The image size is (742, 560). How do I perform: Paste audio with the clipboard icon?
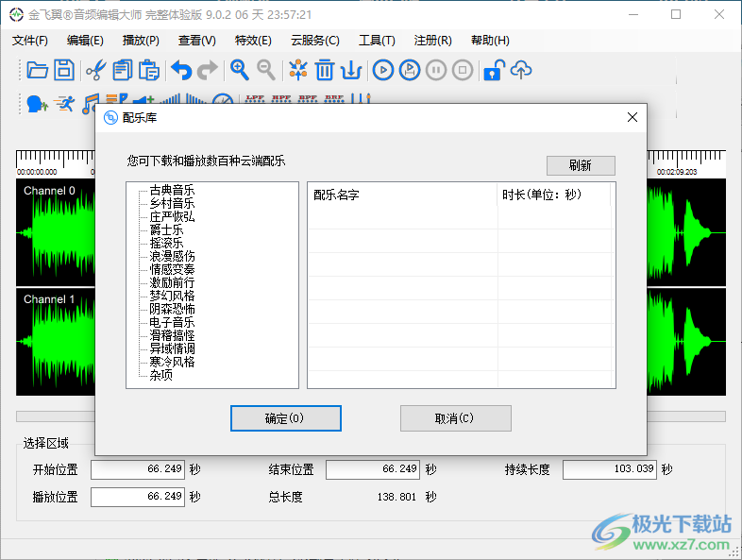pyautogui.click(x=149, y=70)
